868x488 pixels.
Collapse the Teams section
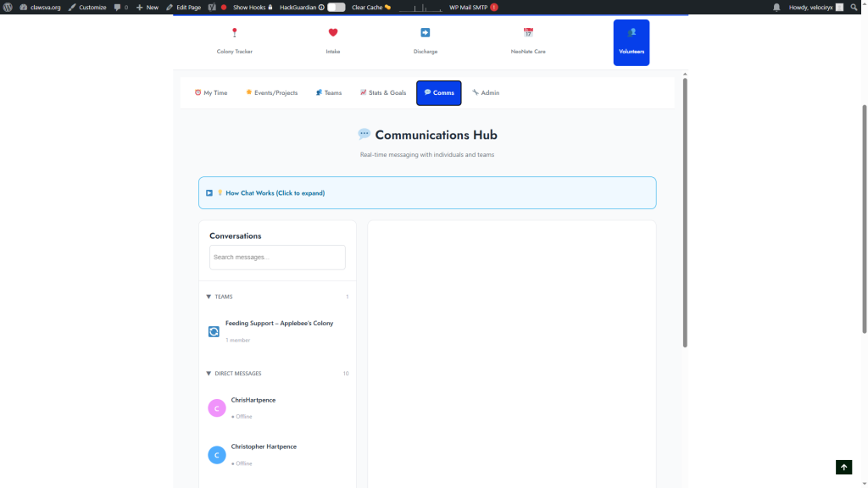coord(209,297)
